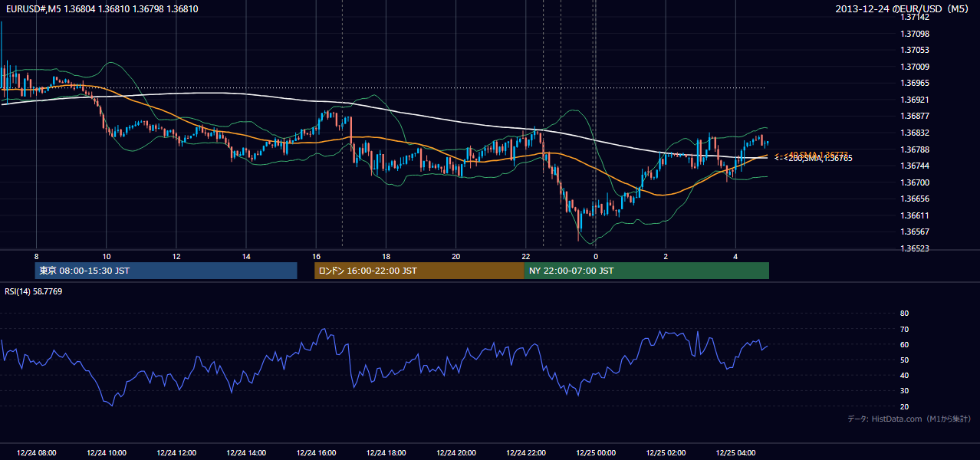The width and height of the screenshot is (980, 460).
Task: Click bottom time label 12/24 22:00
Action: [x=526, y=453]
